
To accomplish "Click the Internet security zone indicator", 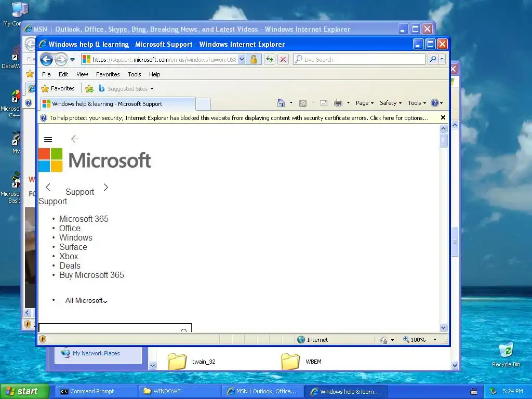I will pyautogui.click(x=312, y=340).
